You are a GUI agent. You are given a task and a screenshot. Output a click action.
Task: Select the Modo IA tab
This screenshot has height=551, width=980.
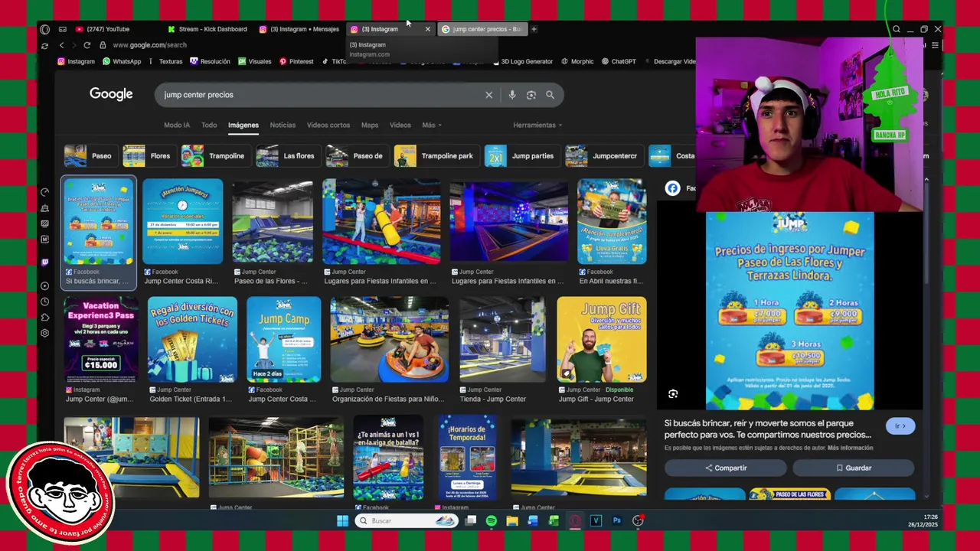coord(177,125)
